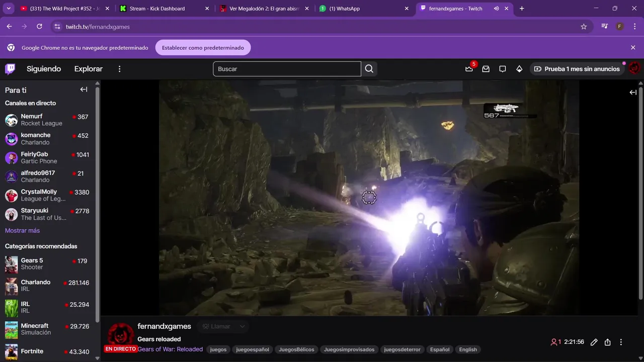Open Minecraft recommended category
644x362 pixels.
pos(48,329)
